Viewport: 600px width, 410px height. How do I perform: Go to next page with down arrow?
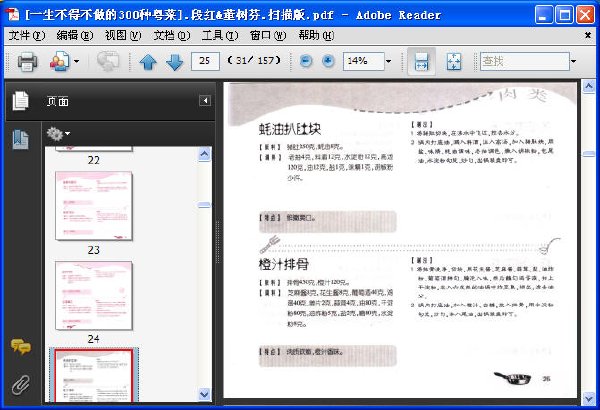pos(174,62)
